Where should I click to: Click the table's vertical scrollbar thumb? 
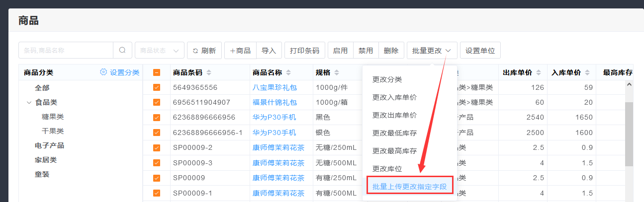pos(629,134)
